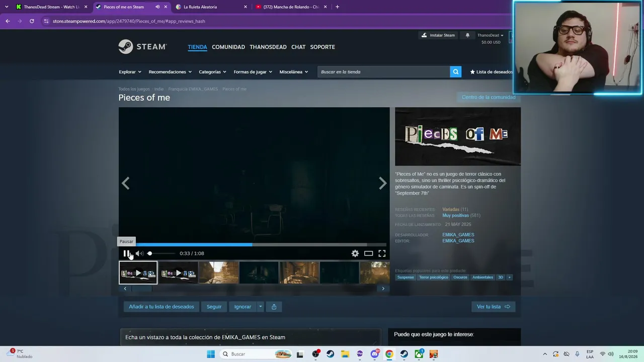Show hidden system tray icons
The height and width of the screenshot is (362, 644).
(x=545, y=354)
